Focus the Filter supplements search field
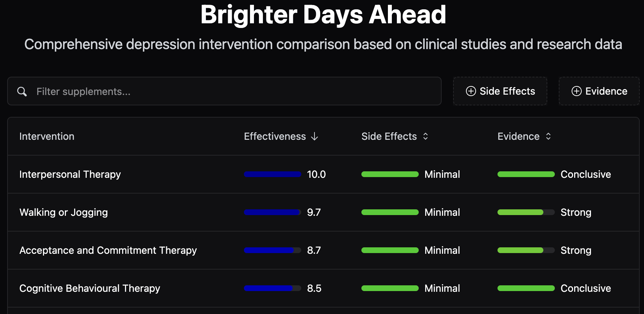 pyautogui.click(x=224, y=91)
